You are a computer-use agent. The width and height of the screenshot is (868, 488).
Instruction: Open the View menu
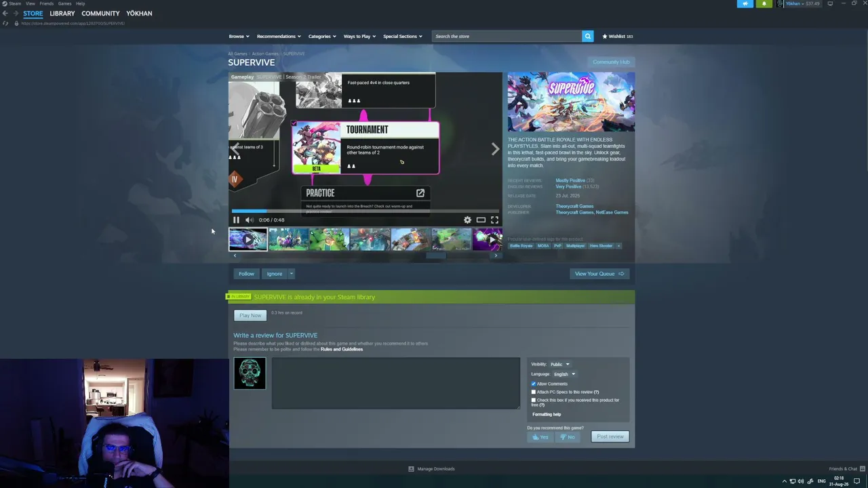(31, 3)
